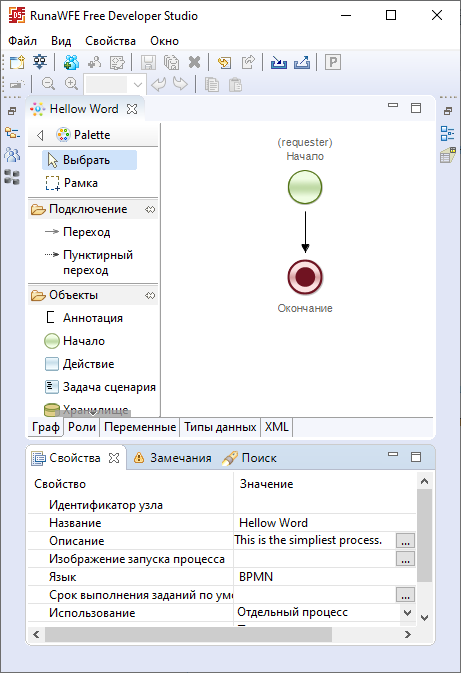Viewport: 461px width, 673px height.
Task: Click the new project toolbar icon
Action: 17,63
